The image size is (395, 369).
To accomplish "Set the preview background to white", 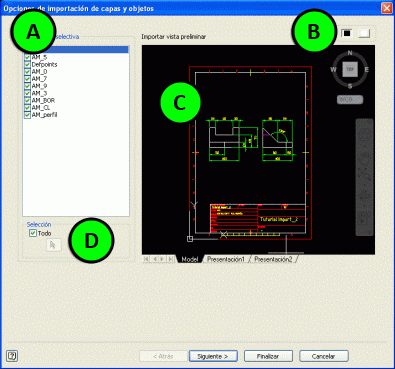I will pos(364,33).
